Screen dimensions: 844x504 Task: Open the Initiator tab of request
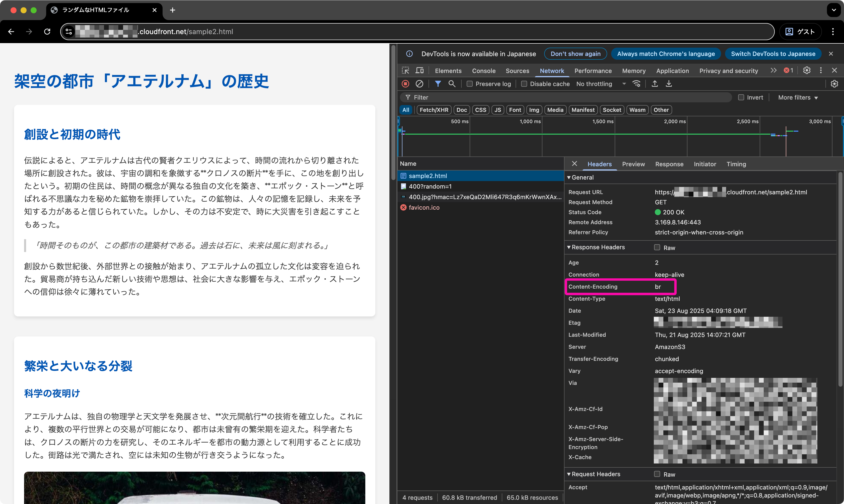point(705,164)
